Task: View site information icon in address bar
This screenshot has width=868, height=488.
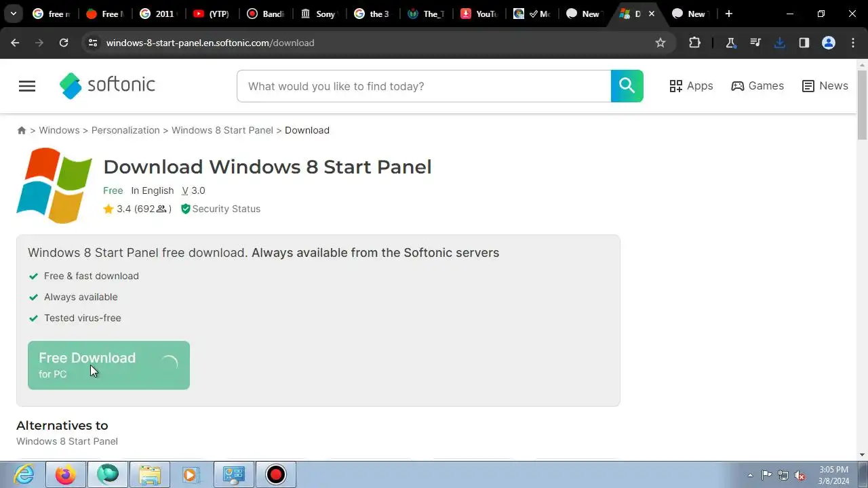Action: tap(93, 43)
